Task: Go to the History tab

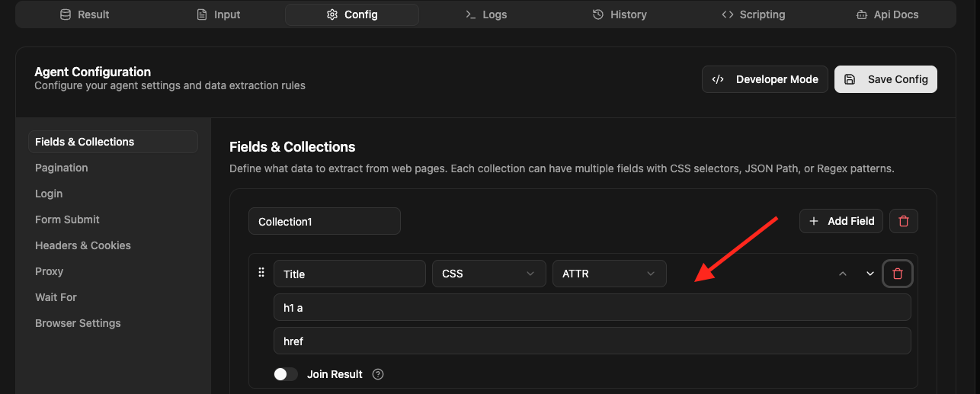Action: [x=619, y=14]
